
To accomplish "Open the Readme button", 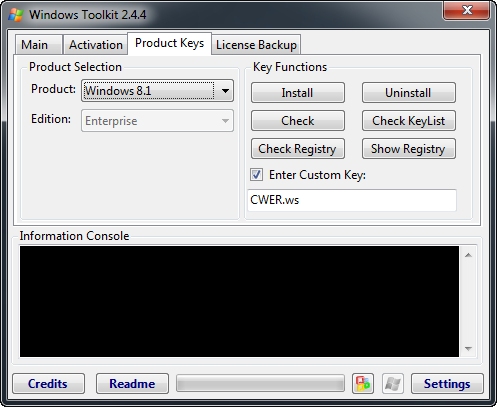I will [132, 383].
